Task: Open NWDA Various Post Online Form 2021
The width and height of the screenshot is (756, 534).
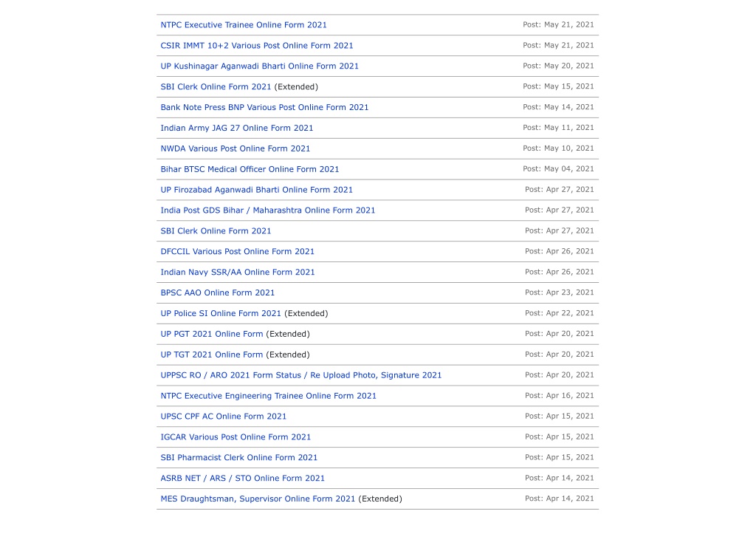Action: pyautogui.click(x=236, y=148)
